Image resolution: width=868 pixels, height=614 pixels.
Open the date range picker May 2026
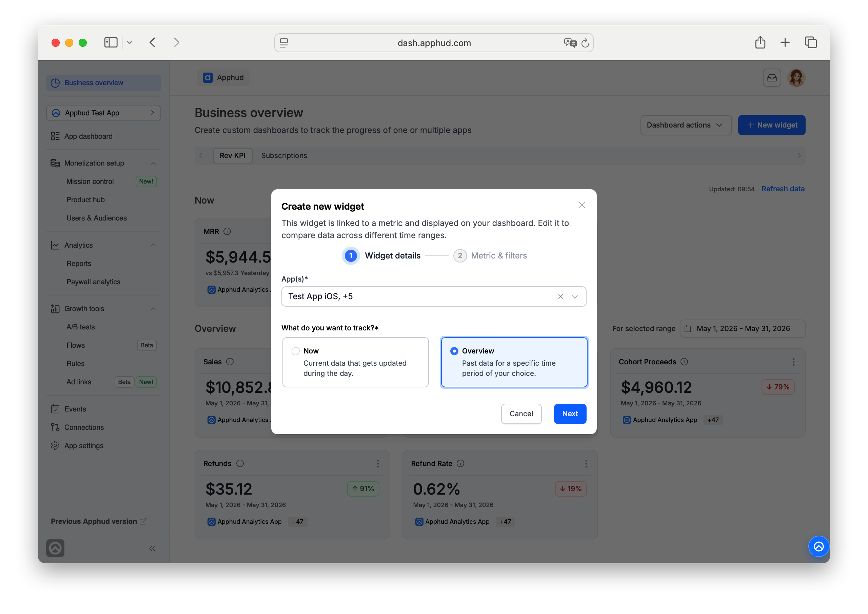743,328
